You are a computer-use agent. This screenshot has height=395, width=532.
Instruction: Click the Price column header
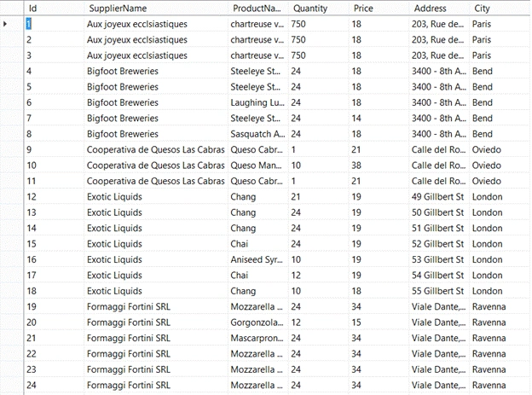coord(379,9)
